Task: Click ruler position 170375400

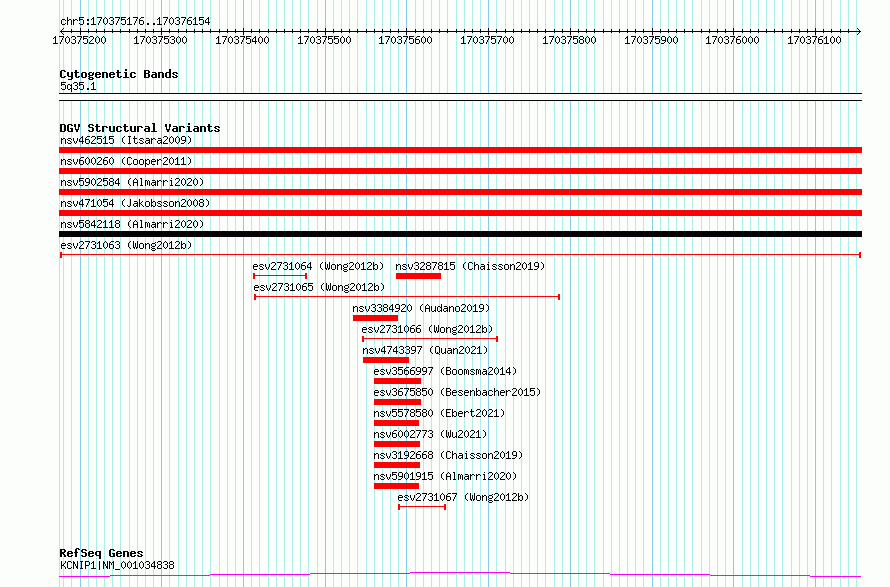Action: click(x=242, y=40)
